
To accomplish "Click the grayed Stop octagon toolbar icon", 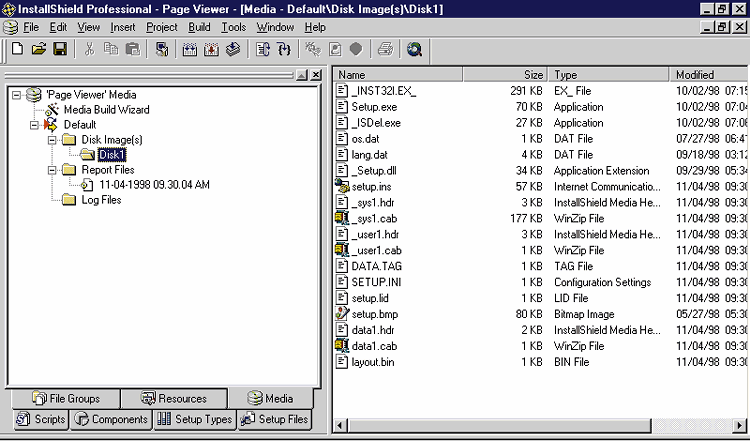I will coord(356,49).
